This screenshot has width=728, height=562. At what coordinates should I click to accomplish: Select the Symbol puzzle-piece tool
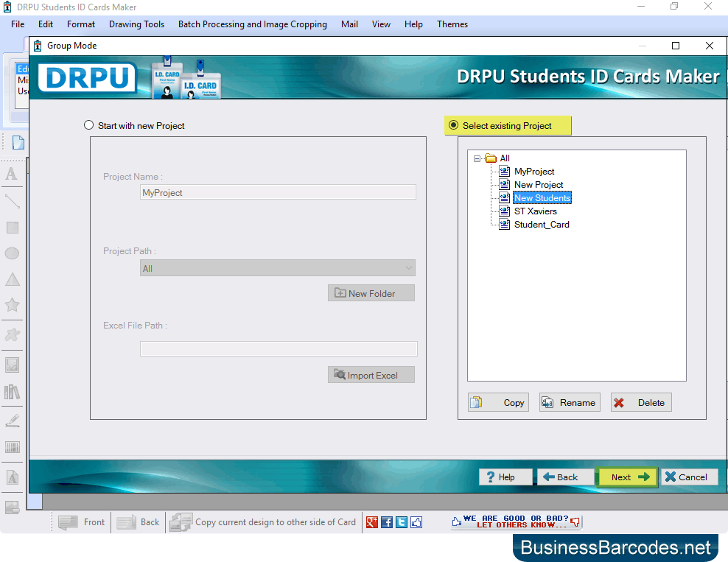(12, 334)
